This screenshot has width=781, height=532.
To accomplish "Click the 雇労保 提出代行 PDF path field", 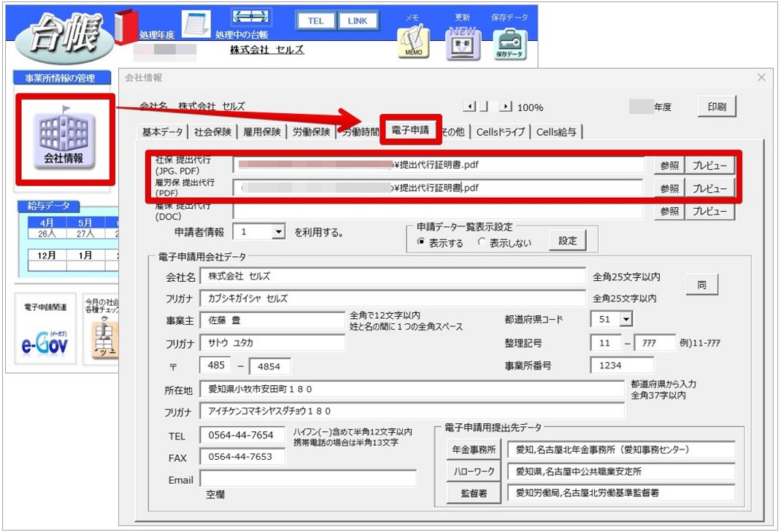I will pos(439,188).
